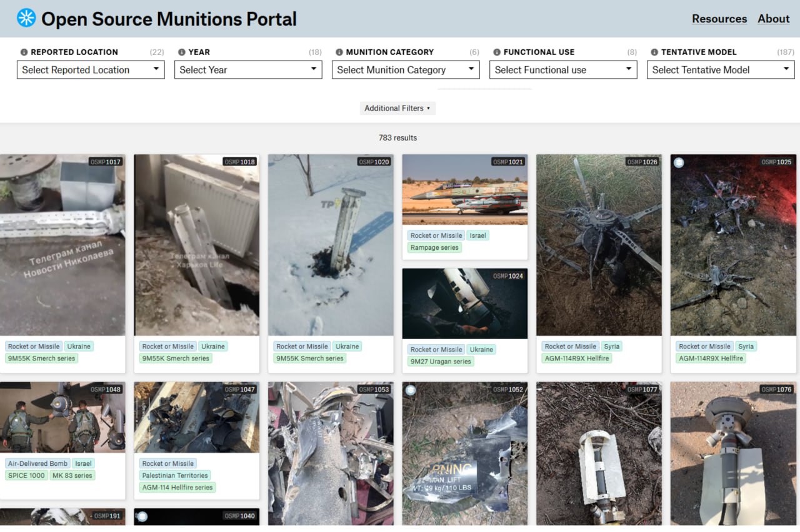Click info icon next to Functional Use
The height and width of the screenshot is (532, 800).
tap(497, 52)
